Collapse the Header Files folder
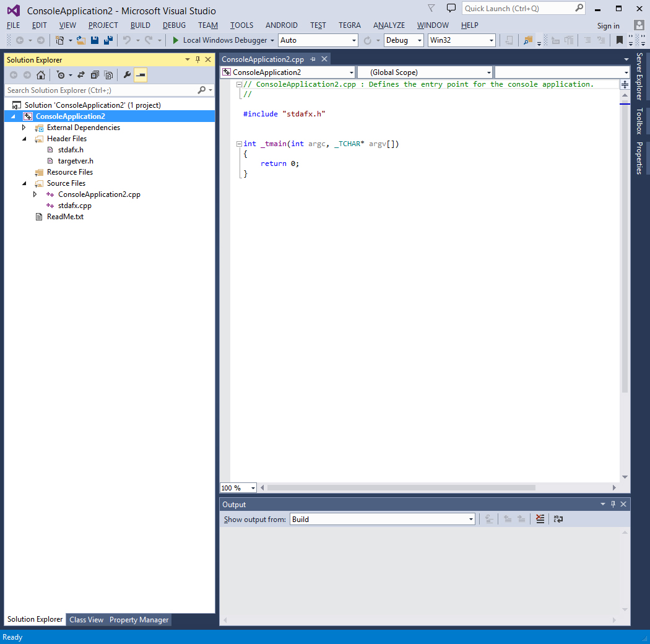Viewport: 650px width, 644px height. point(24,139)
